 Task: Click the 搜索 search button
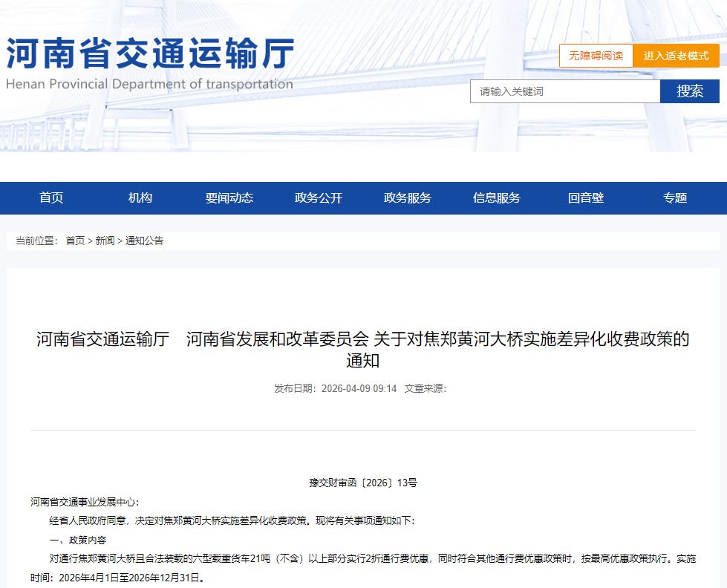pos(690,91)
